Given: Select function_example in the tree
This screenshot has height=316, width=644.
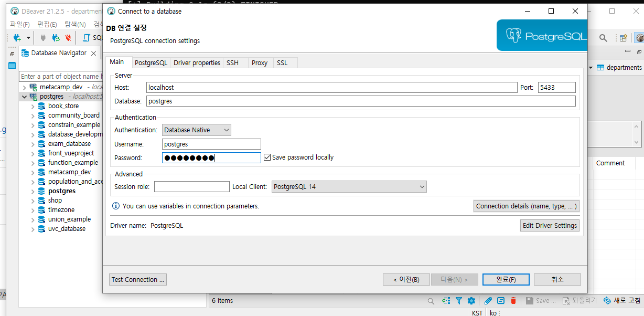Looking at the screenshot, I should point(73,163).
